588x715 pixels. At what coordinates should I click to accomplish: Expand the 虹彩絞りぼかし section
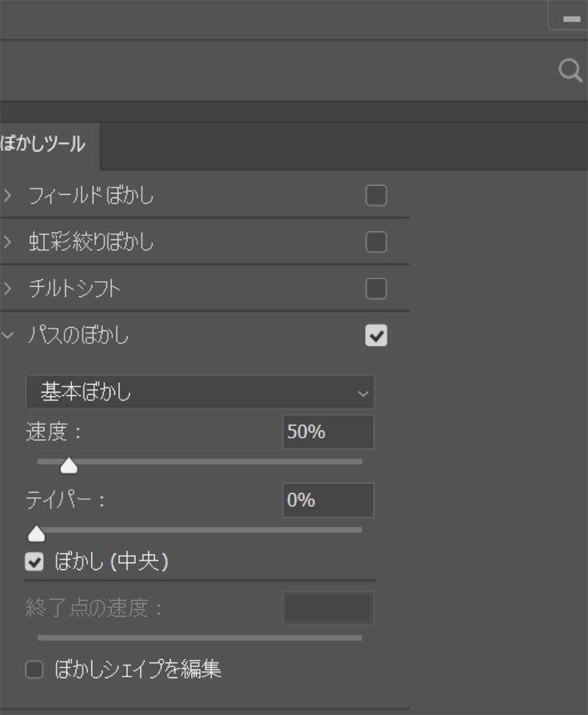pyautogui.click(x=8, y=242)
